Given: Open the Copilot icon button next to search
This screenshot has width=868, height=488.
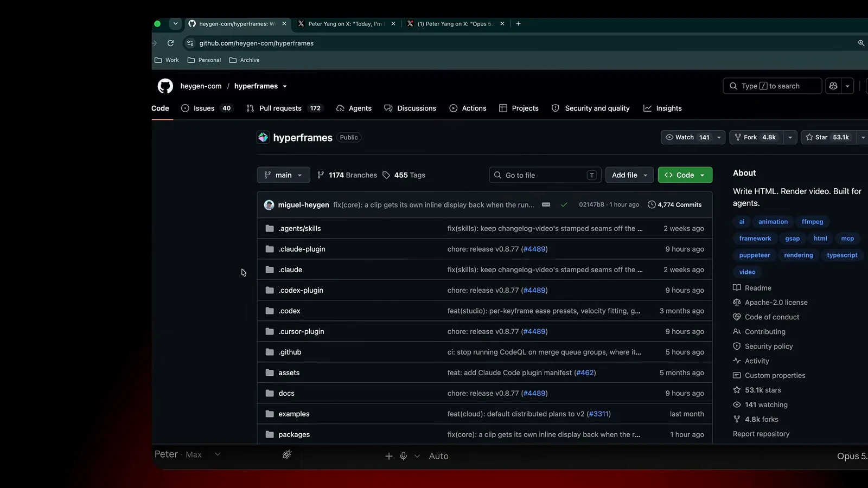Looking at the screenshot, I should point(833,86).
